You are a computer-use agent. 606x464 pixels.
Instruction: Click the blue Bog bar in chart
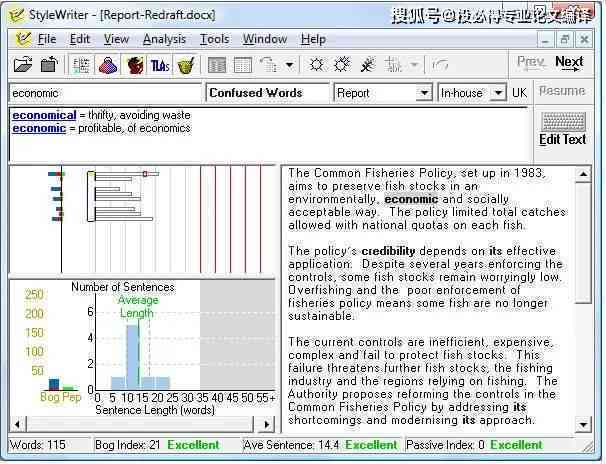pos(54,384)
